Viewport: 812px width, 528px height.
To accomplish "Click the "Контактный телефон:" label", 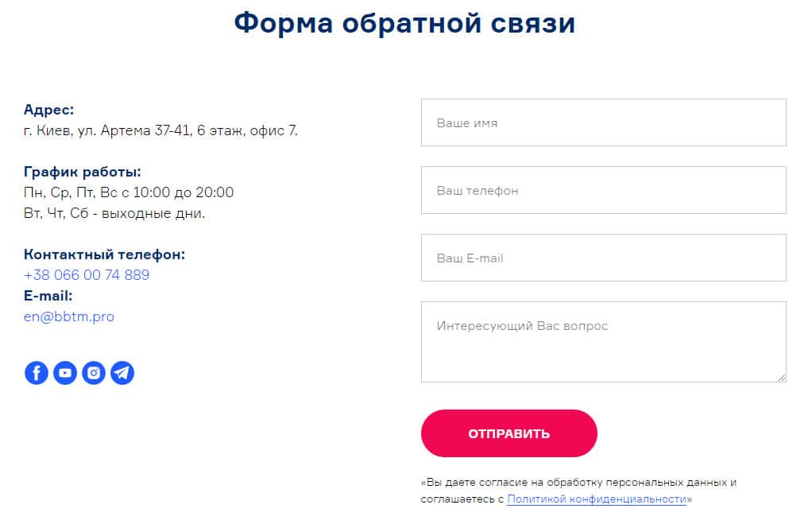I will 104,254.
